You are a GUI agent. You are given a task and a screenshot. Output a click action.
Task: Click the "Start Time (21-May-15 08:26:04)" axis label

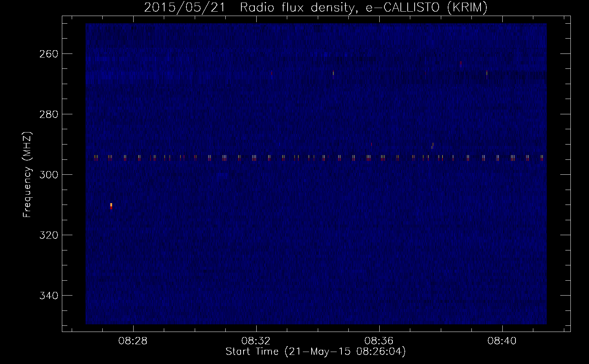tap(316, 352)
